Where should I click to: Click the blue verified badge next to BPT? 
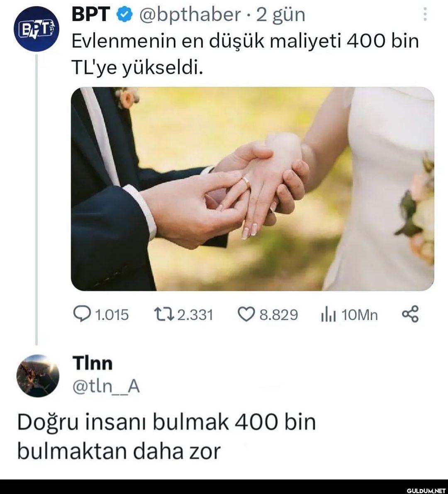pos(125,15)
